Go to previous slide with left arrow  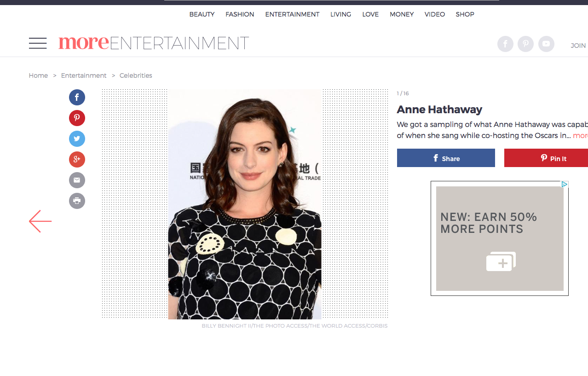(40, 221)
